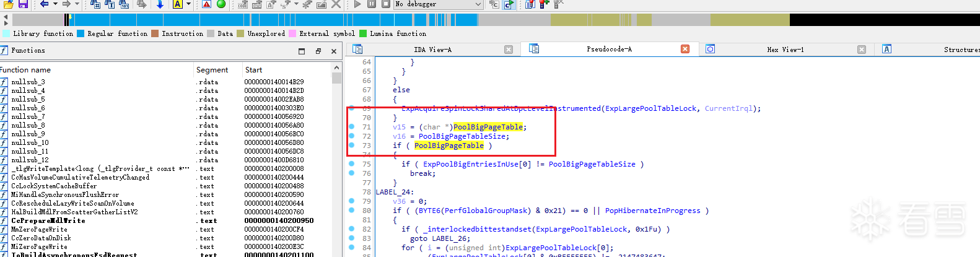The height and width of the screenshot is (257, 980).
Task: Toggle breakpoint dot on line 71
Action: [351, 127]
